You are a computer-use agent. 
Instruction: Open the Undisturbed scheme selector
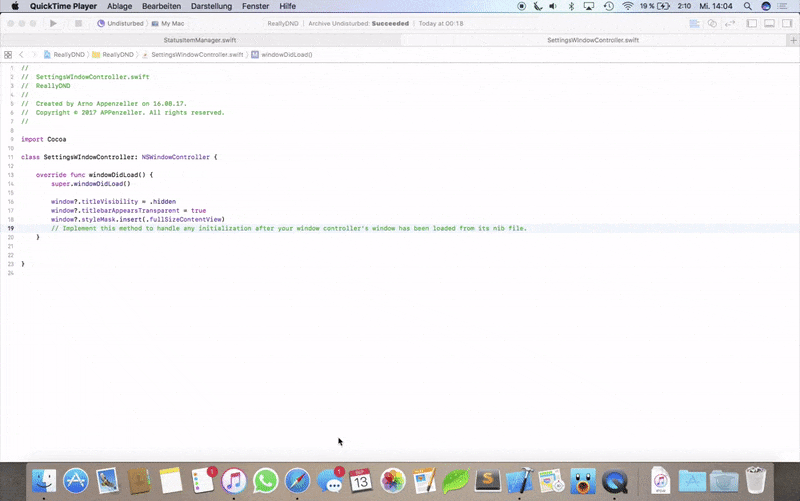point(120,23)
